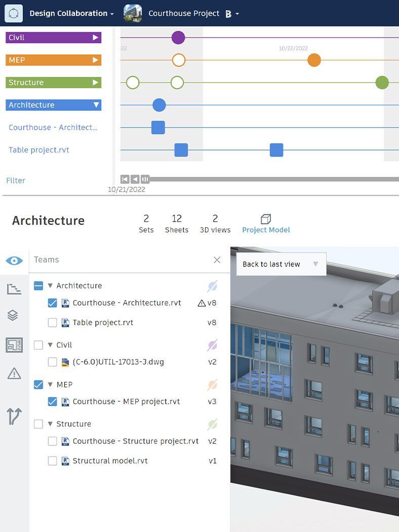Select the filled orange MEP package marker

314,60
